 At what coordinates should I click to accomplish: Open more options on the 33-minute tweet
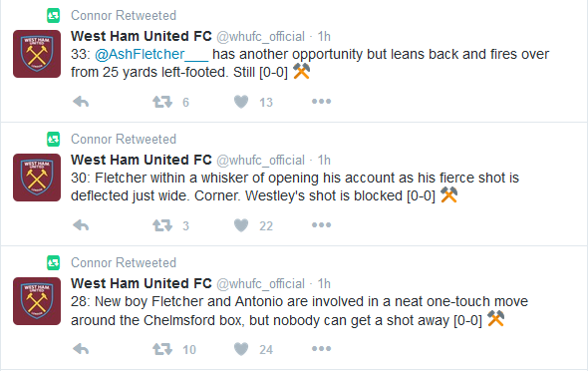(321, 102)
